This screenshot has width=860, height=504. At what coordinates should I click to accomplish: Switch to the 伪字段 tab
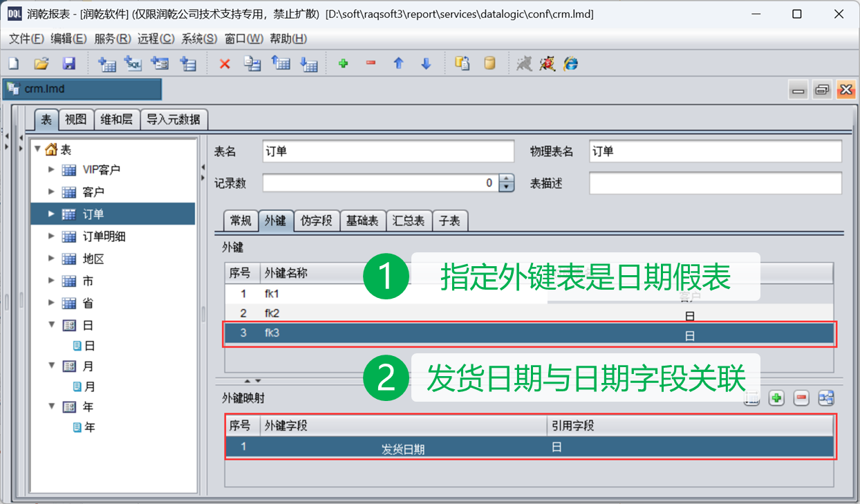click(x=317, y=221)
